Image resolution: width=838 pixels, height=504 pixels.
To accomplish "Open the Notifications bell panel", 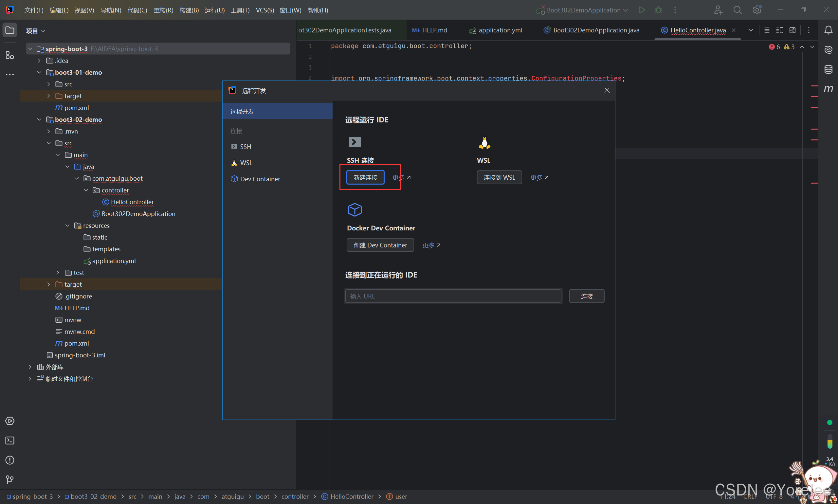I will pos(828,30).
